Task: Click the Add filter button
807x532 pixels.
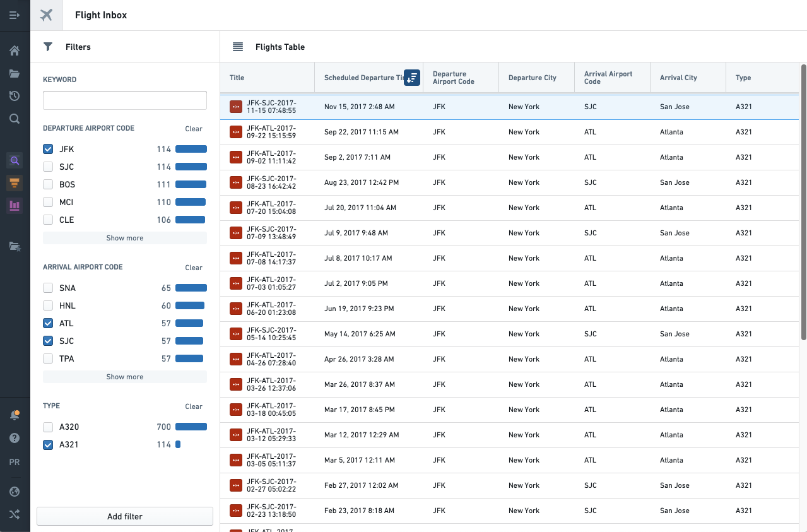Action: tap(125, 516)
